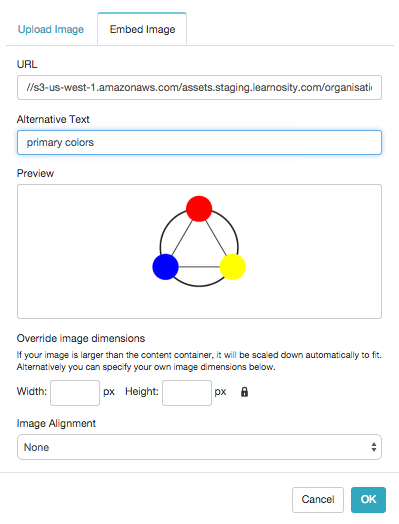Click the Alternative Text label

[53, 119]
